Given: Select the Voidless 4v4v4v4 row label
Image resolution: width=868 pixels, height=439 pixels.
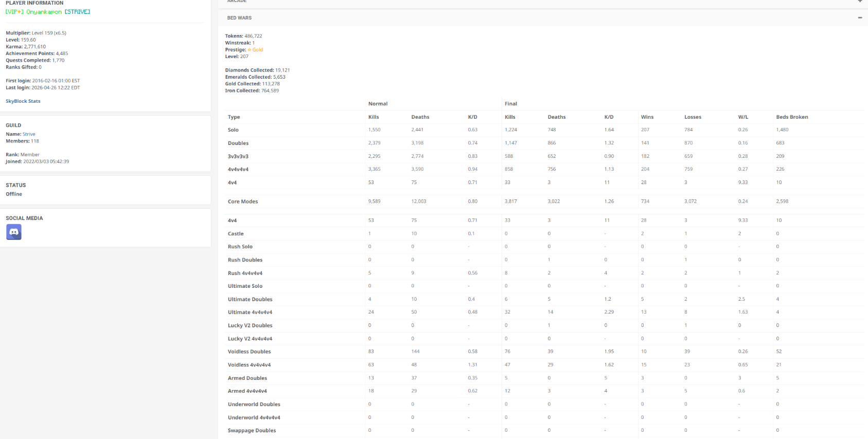Looking at the screenshot, I should coord(250,365).
